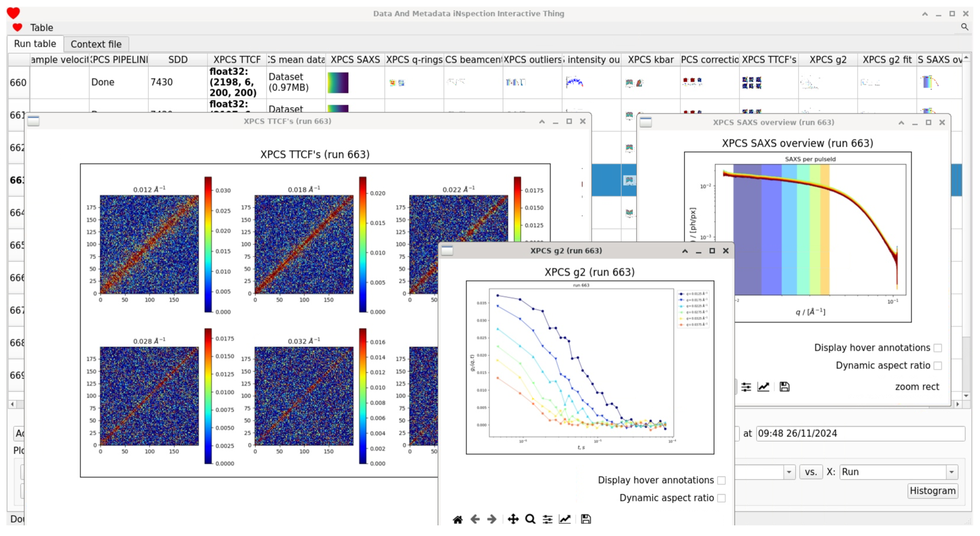Click the date time input field
Viewport: 980px width, 536px height.
pos(860,434)
